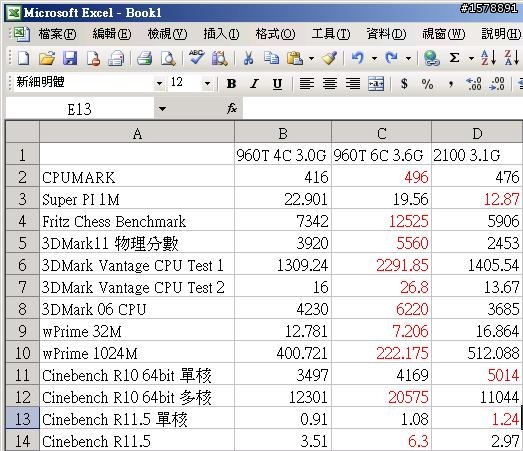Click the Permission icon beside Save
The image size is (523, 451).
[x=93, y=58]
